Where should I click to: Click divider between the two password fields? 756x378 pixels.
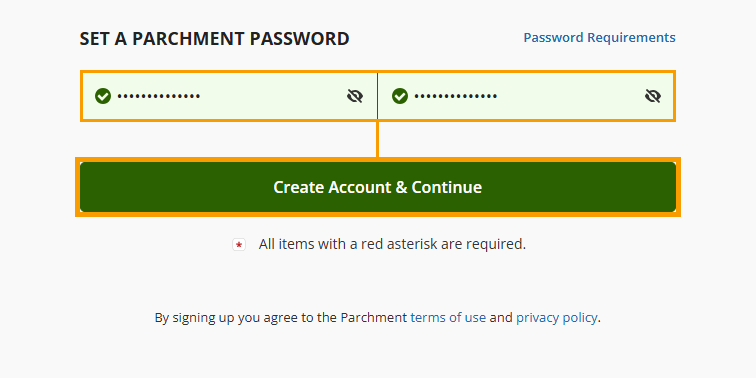pyautogui.click(x=378, y=96)
